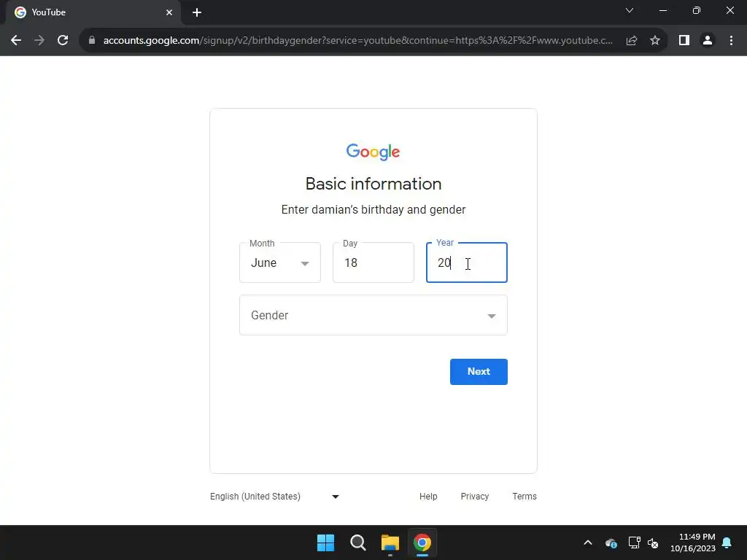Click into the Year input field
This screenshot has height=560, width=747.
pos(466,262)
